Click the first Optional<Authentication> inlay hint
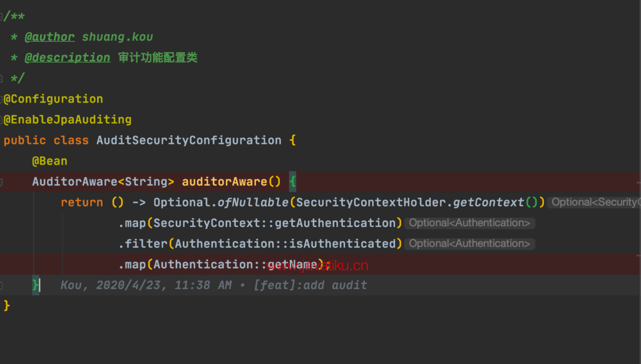Screen dimensions: 641x364 (x=469, y=223)
